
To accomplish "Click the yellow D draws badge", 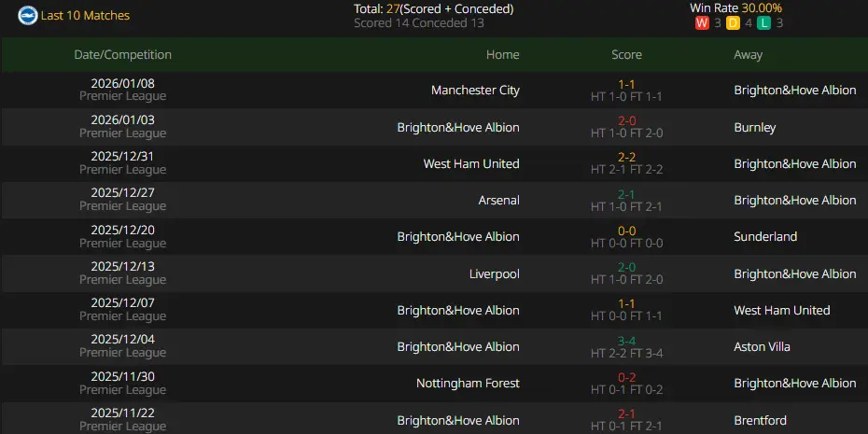I will point(733,23).
